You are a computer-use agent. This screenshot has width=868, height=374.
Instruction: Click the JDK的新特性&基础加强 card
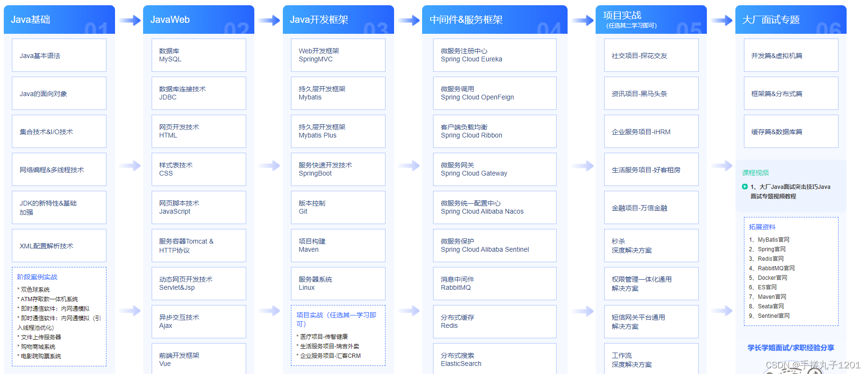(x=59, y=207)
